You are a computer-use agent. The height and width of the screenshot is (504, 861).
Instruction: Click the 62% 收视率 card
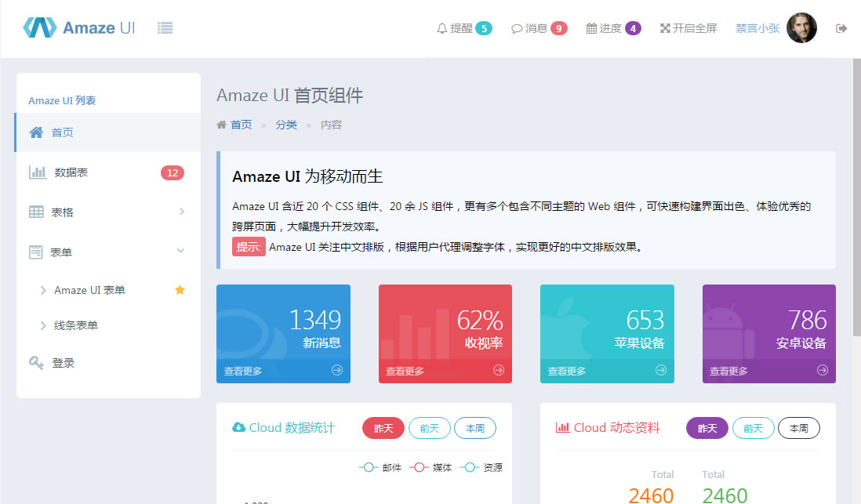pyautogui.click(x=445, y=333)
